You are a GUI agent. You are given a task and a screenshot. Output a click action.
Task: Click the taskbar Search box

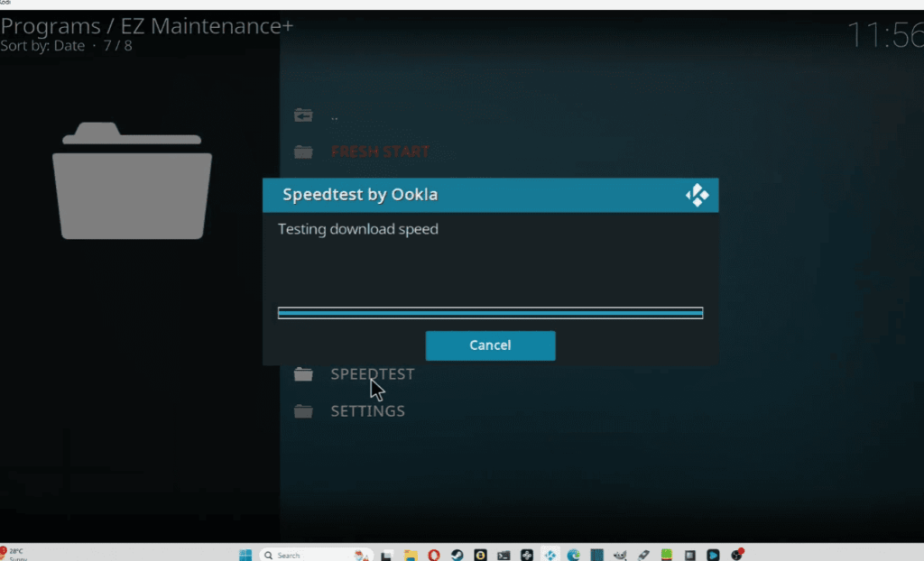click(316, 555)
